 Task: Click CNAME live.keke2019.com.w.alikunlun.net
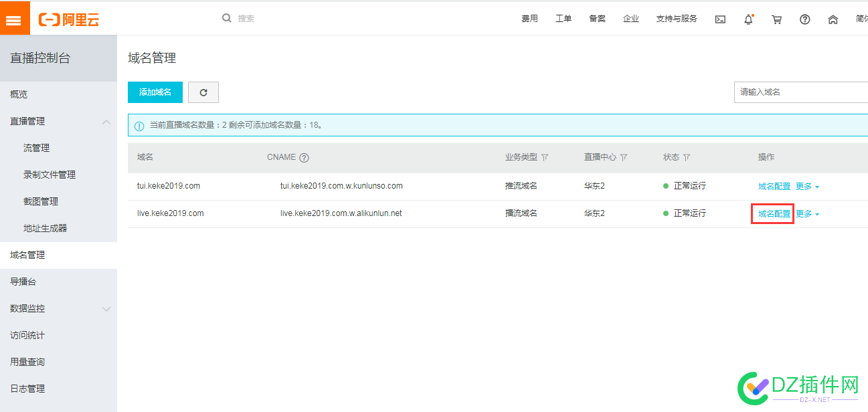(341, 213)
